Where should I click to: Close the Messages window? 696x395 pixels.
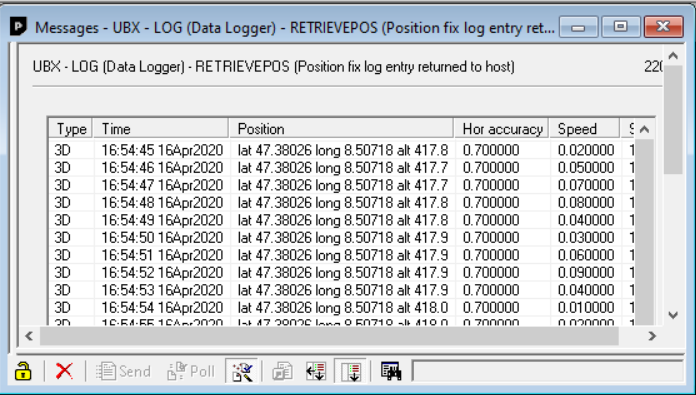663,27
